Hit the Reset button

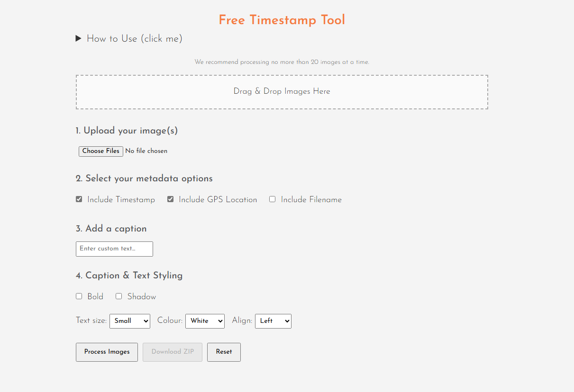click(224, 352)
